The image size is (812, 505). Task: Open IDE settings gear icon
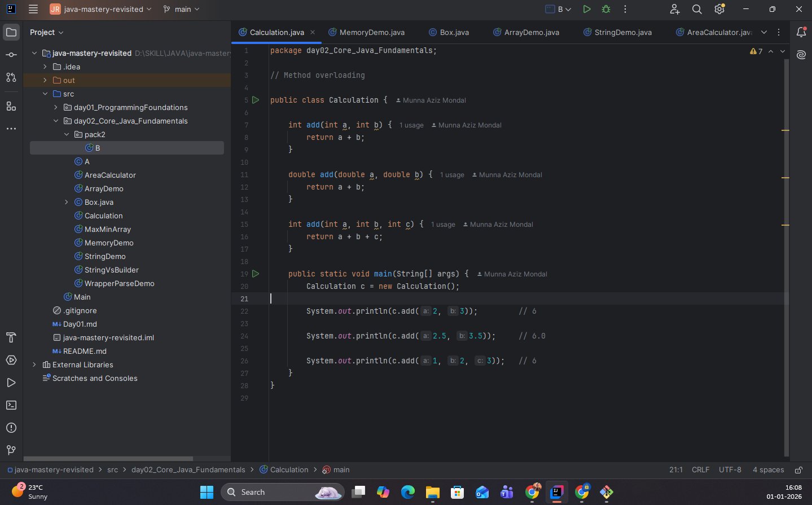tap(719, 9)
